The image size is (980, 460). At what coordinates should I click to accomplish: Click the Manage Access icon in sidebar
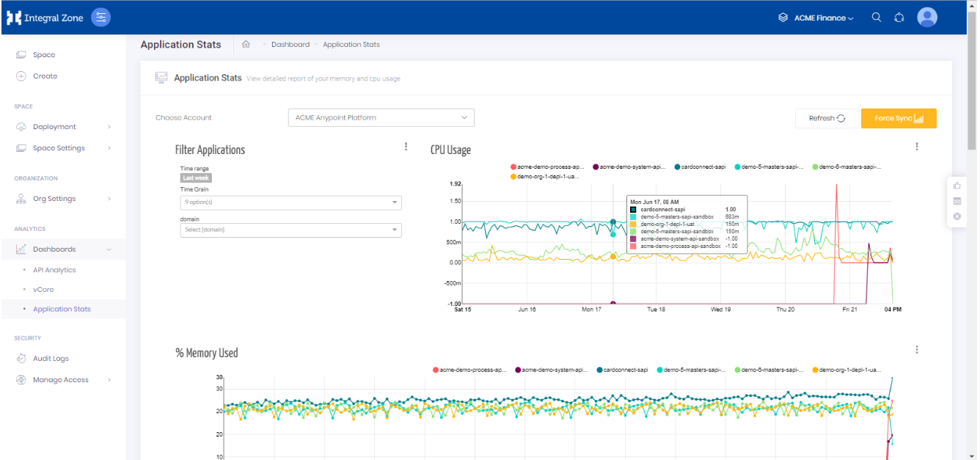21,380
